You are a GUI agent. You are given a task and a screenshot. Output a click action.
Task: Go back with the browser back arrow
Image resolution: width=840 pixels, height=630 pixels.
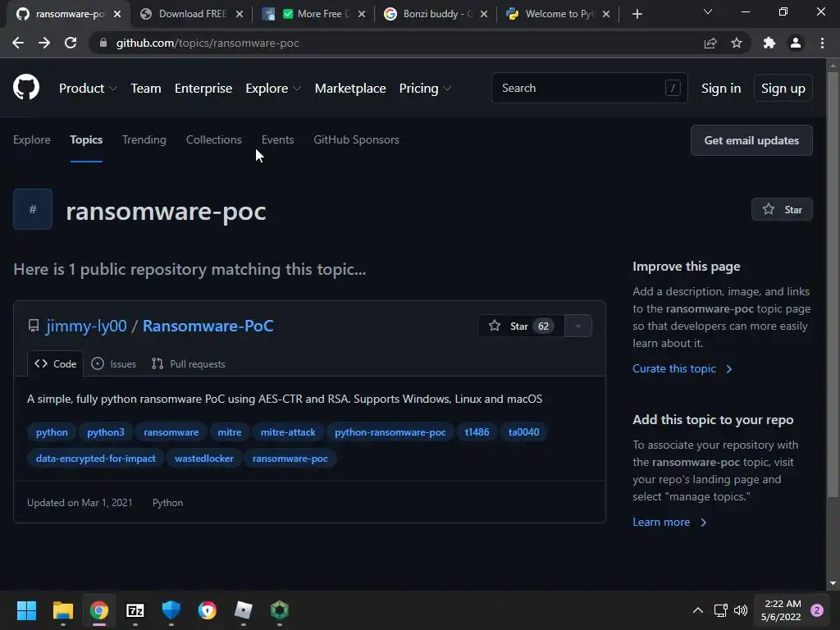[x=18, y=43]
